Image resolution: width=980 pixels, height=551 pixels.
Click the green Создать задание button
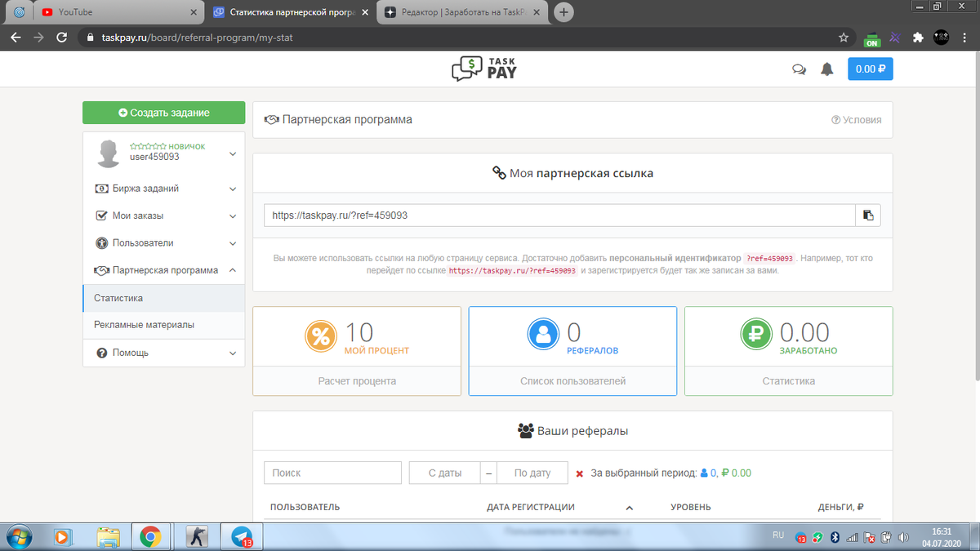[163, 112]
